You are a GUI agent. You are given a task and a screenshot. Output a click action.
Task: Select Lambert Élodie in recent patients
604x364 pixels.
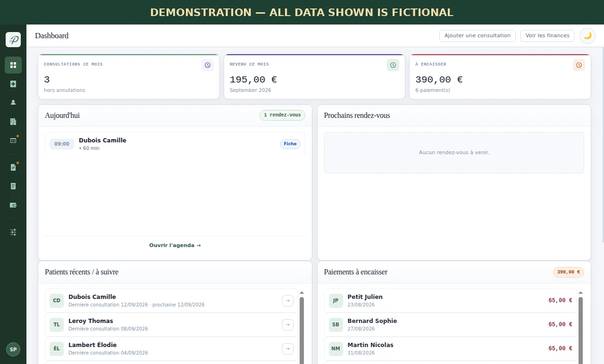171,349
